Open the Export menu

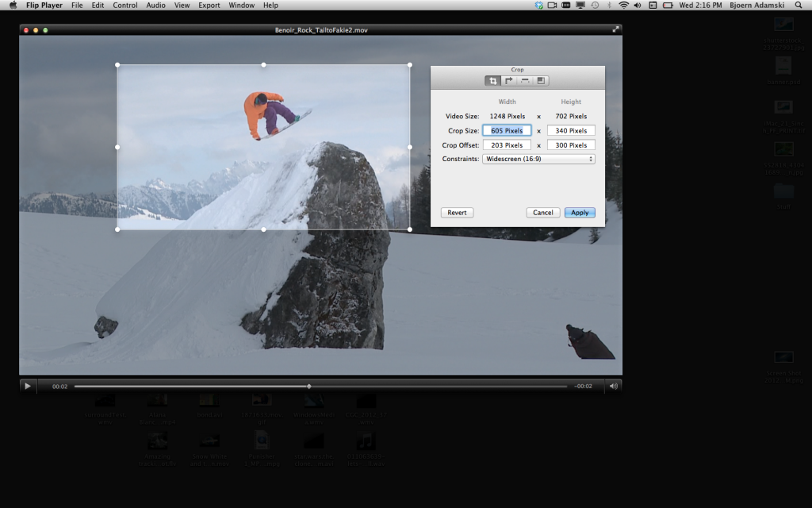pyautogui.click(x=209, y=5)
